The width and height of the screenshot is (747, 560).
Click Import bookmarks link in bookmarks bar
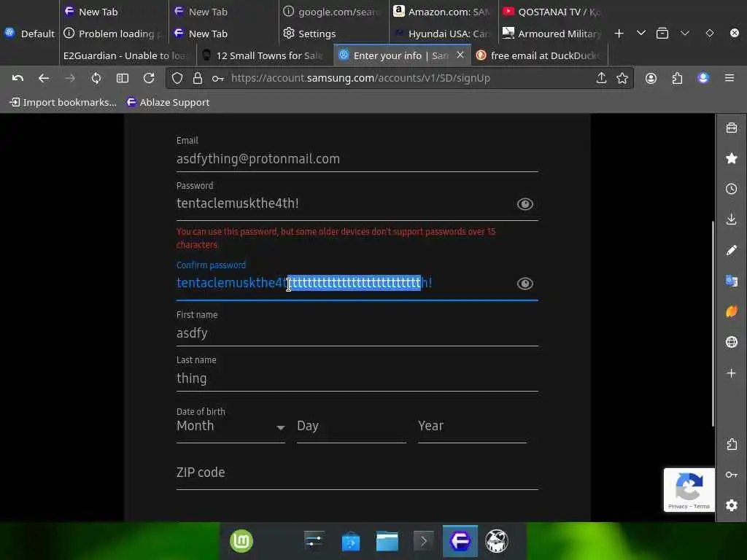pyautogui.click(x=63, y=102)
